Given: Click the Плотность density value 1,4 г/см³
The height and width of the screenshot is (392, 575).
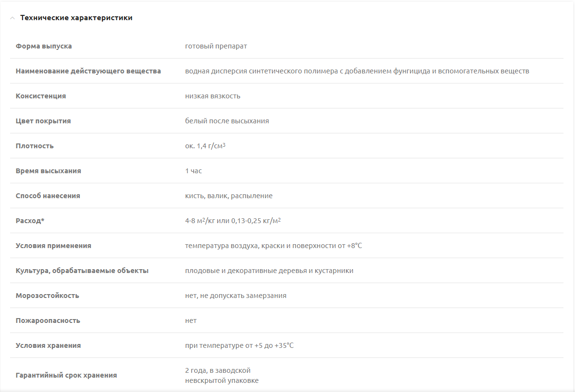Looking at the screenshot, I should (x=205, y=146).
